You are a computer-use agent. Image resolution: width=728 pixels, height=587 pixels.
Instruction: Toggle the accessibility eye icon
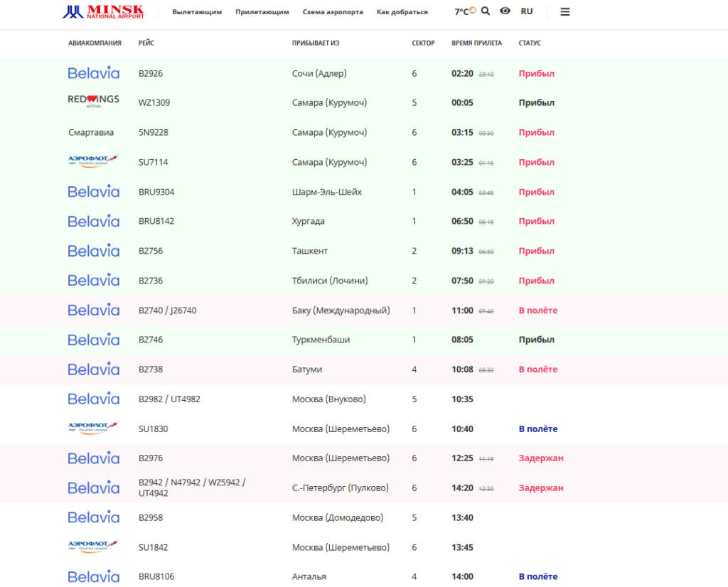point(505,11)
